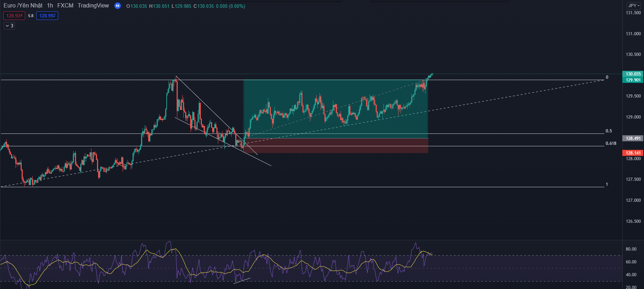Click the red 128.141 stop price label

pos(633,153)
